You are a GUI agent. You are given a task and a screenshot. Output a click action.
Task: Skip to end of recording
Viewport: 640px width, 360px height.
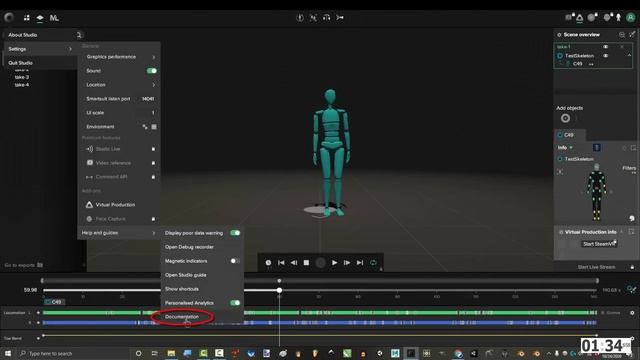[360, 263]
